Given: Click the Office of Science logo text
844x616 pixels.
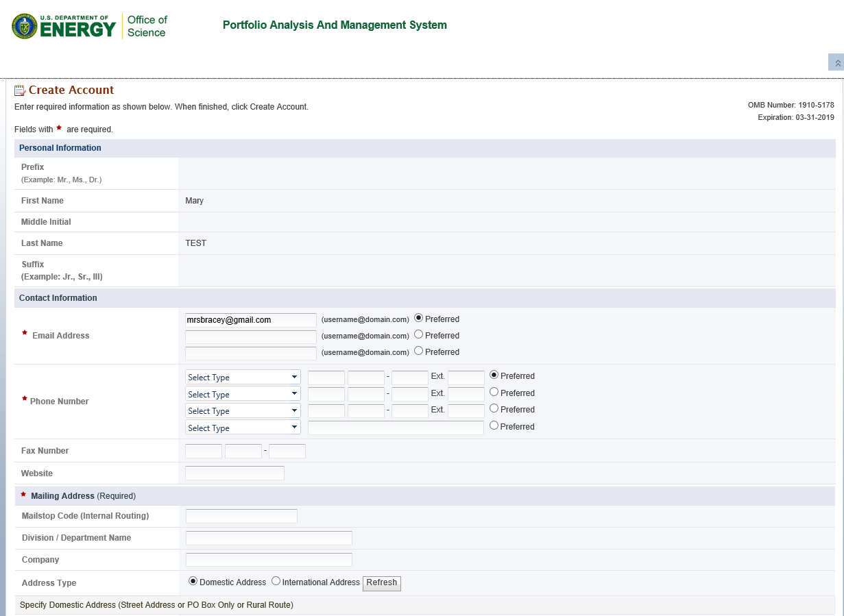Looking at the screenshot, I should point(147,26).
